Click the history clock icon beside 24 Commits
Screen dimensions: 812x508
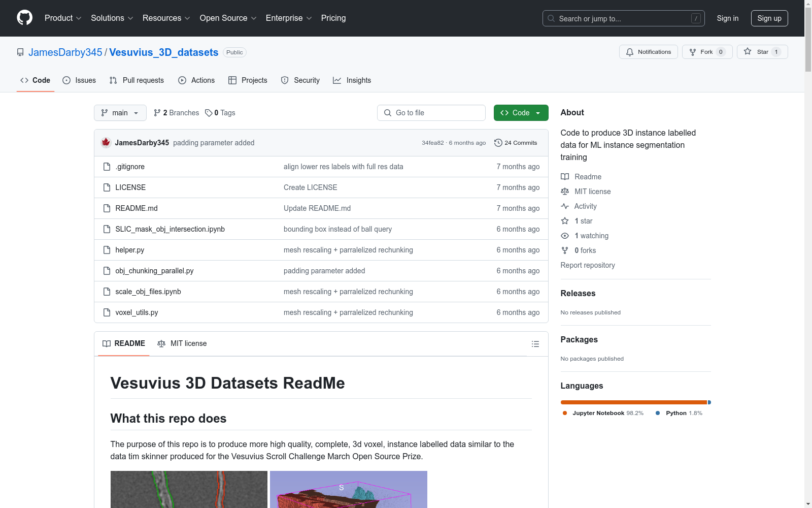(x=498, y=143)
